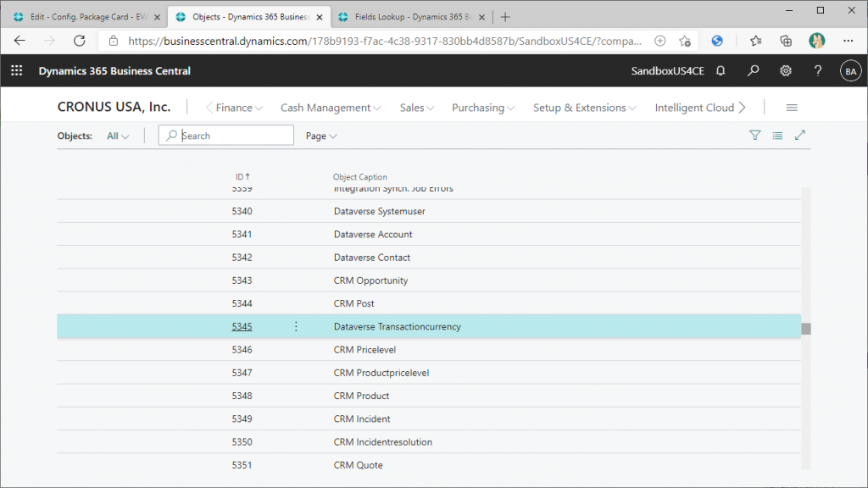Select the CRM Productpricelevel row
The width and height of the screenshot is (868, 488).
coord(429,373)
